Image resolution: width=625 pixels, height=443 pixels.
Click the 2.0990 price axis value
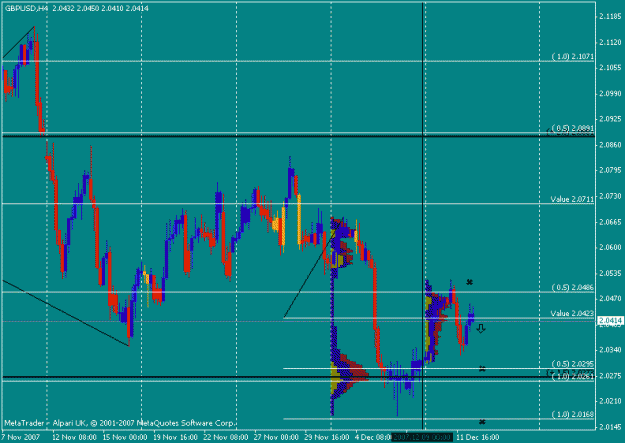[x=610, y=94]
